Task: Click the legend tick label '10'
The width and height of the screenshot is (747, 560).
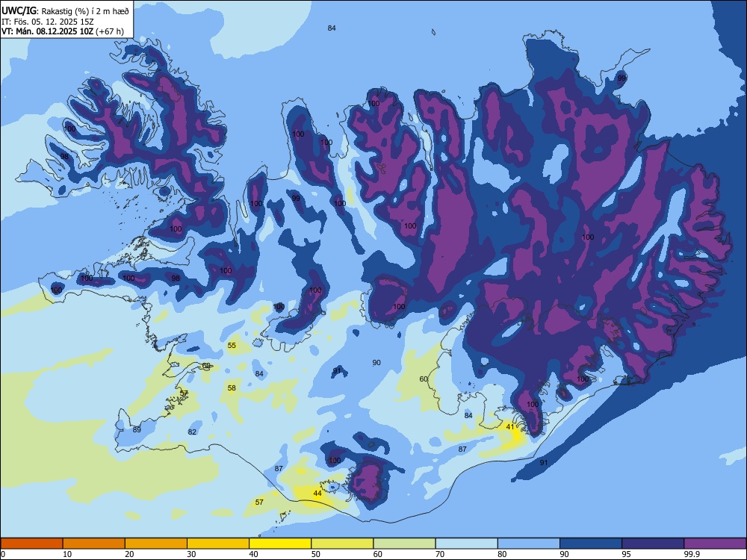Action: [67, 554]
